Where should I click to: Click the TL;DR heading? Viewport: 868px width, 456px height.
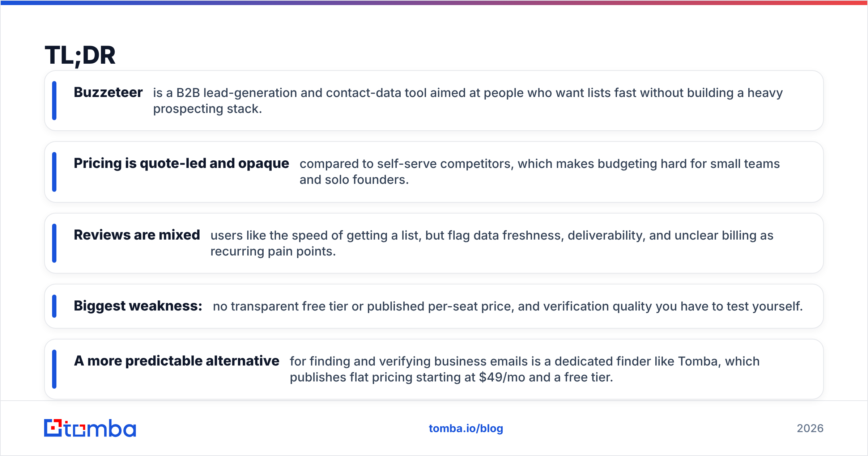(x=80, y=56)
